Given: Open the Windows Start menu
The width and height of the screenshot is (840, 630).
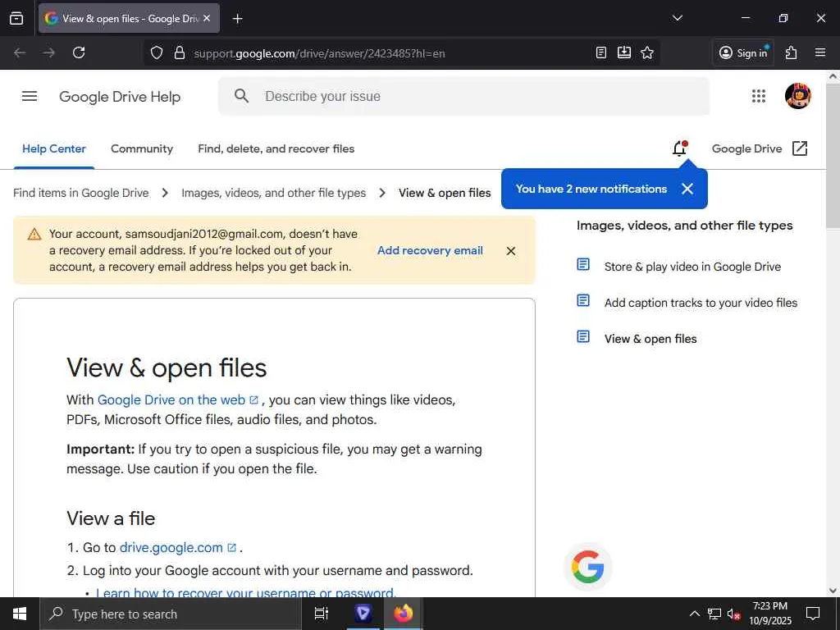Looking at the screenshot, I should coord(20,614).
